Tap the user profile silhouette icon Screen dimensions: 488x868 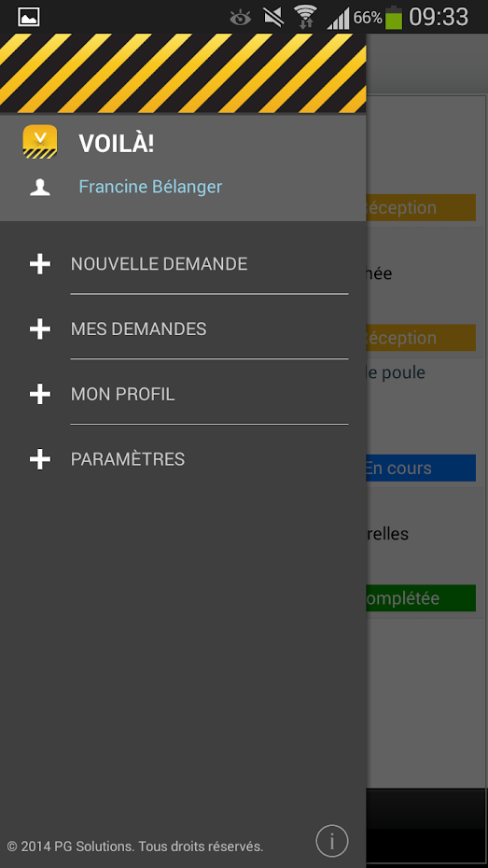tap(40, 187)
